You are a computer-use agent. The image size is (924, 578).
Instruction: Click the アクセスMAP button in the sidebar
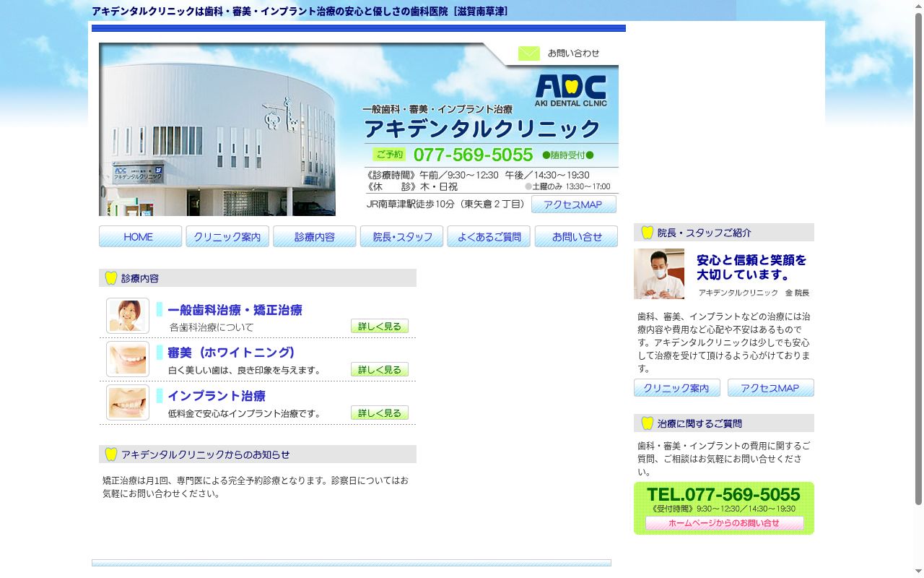pos(771,388)
